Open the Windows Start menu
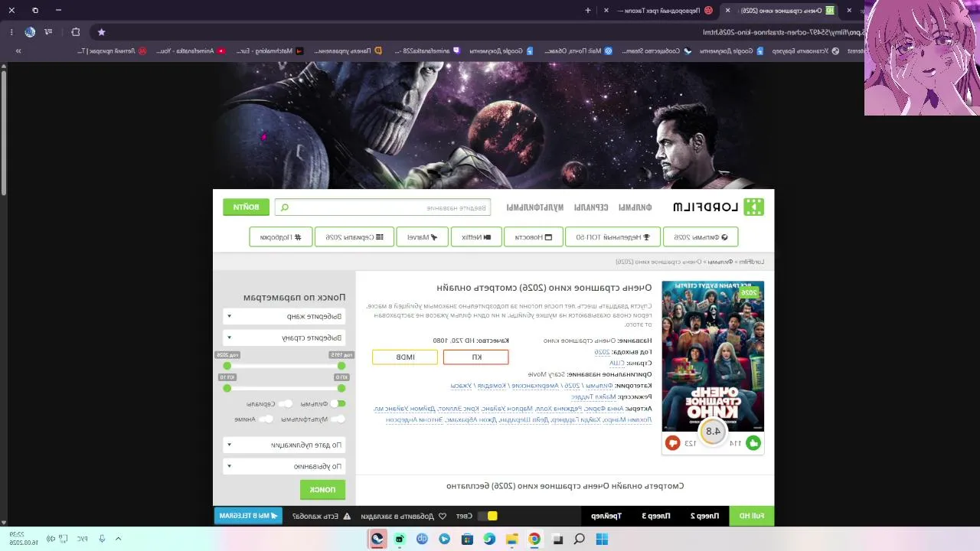This screenshot has width=980, height=551. (x=602, y=539)
